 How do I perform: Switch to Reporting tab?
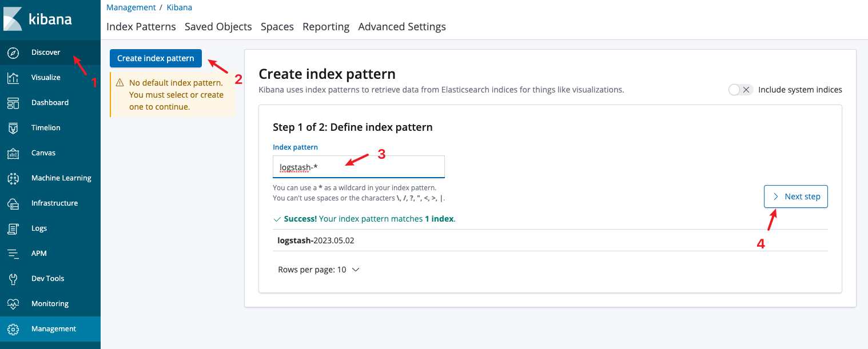(326, 27)
